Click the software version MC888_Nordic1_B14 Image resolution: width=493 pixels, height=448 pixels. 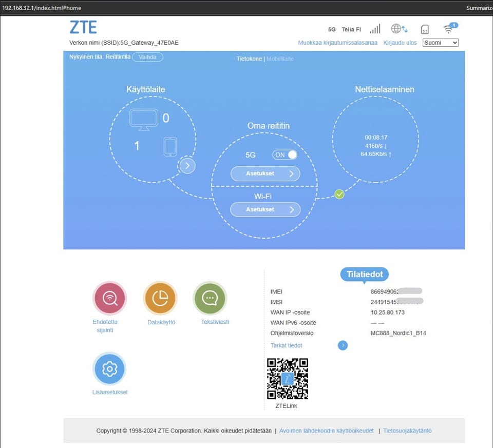(x=398, y=333)
